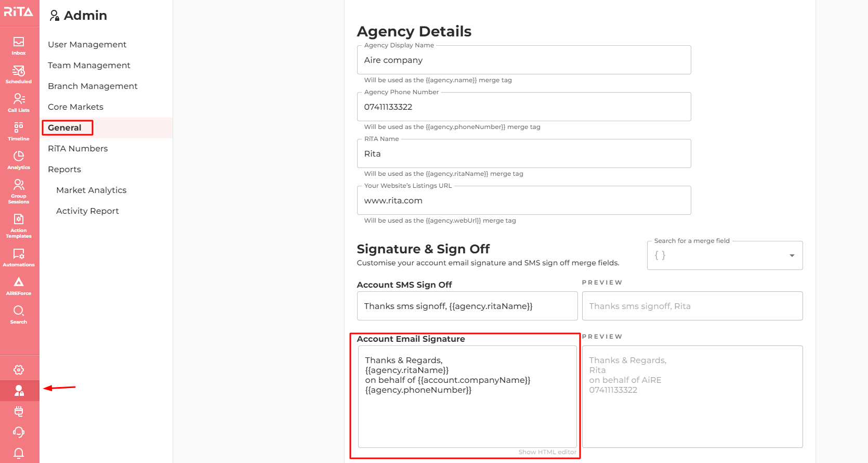Image resolution: width=868 pixels, height=463 pixels.
Task: Select RiTA Numbers menu item
Action: (x=78, y=149)
